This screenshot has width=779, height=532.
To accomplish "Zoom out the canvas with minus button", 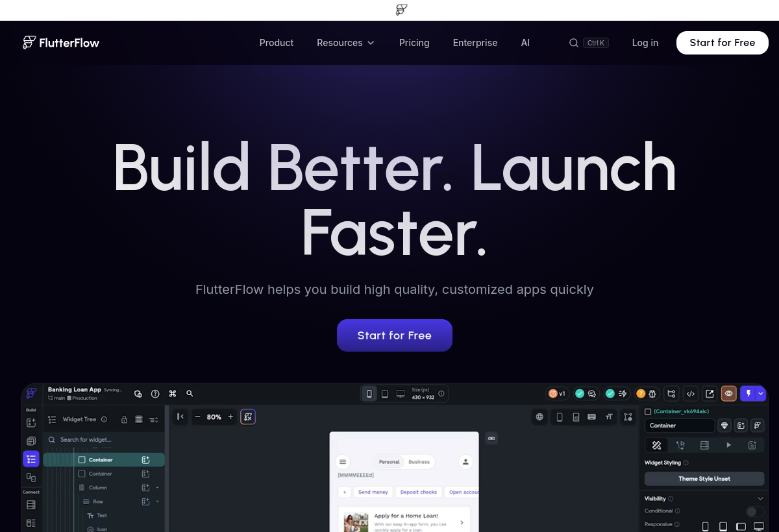I will click(198, 417).
